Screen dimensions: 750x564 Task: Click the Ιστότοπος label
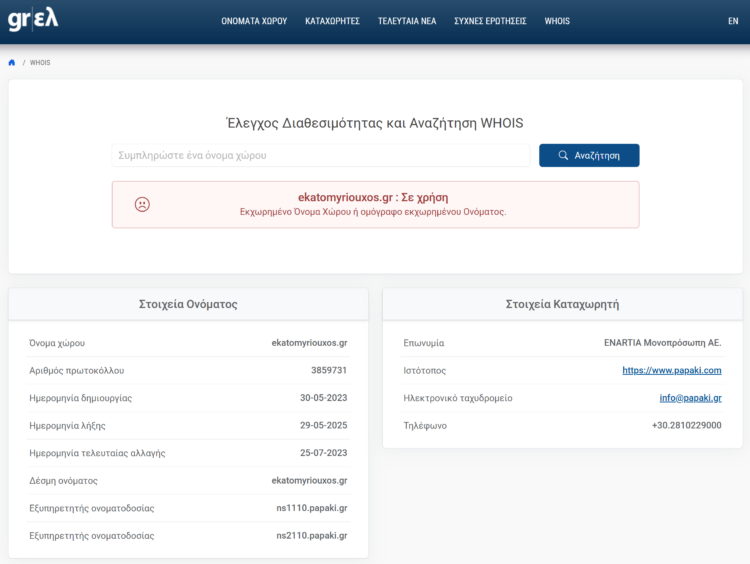(x=425, y=371)
